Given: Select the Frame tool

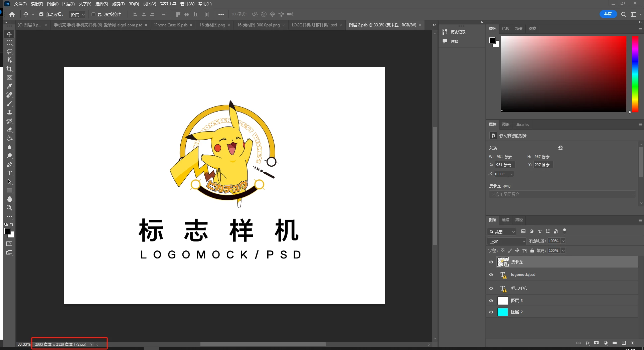Looking at the screenshot, I should pos(9,77).
